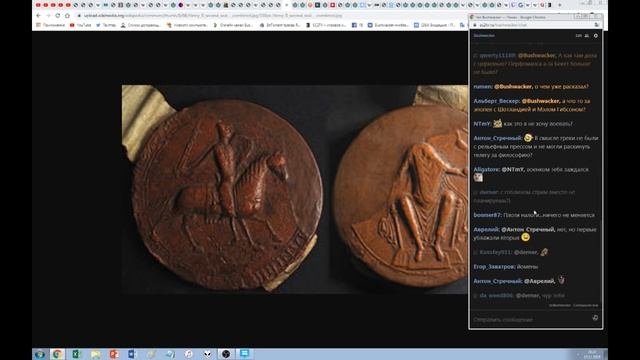Click username NTmY in chat

pyautogui.click(x=482, y=124)
